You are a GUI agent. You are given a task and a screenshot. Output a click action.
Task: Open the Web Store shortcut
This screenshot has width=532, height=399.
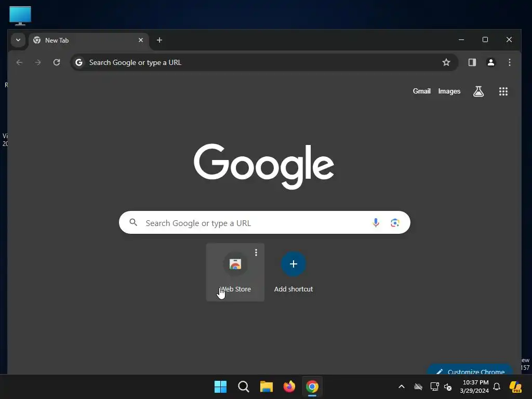click(x=235, y=272)
